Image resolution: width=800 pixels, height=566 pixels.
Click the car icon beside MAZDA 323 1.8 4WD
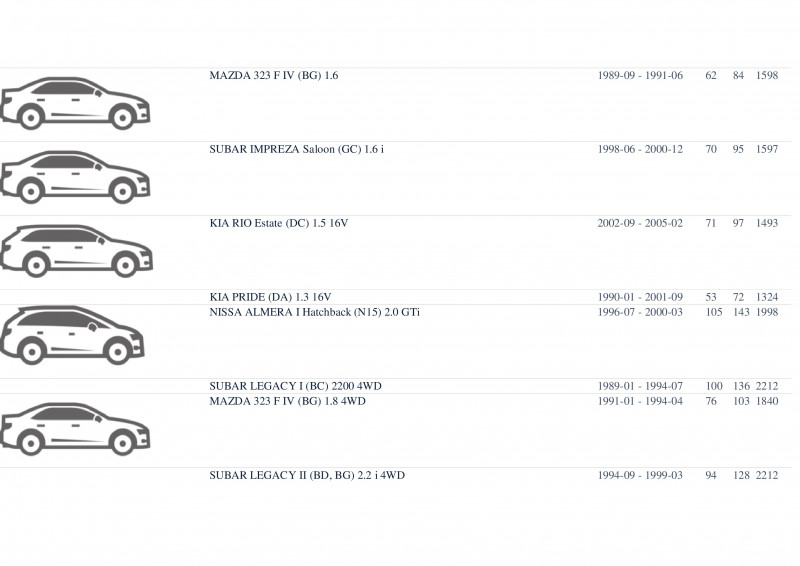click(76, 429)
